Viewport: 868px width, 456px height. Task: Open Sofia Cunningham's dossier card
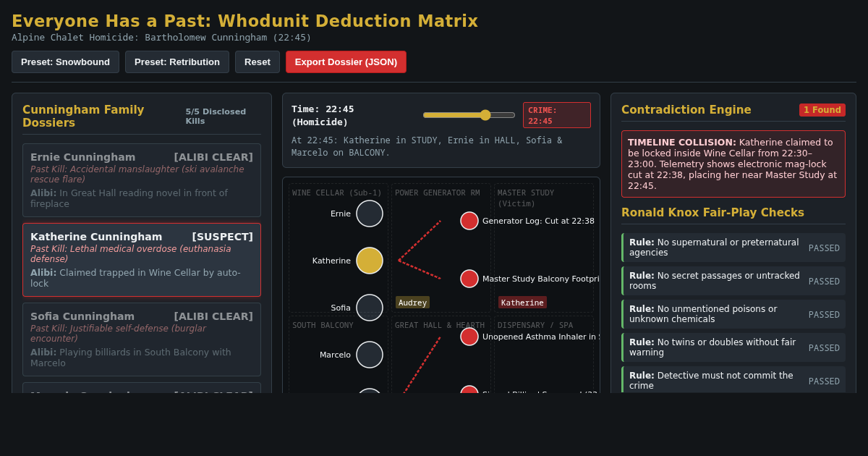click(x=142, y=339)
